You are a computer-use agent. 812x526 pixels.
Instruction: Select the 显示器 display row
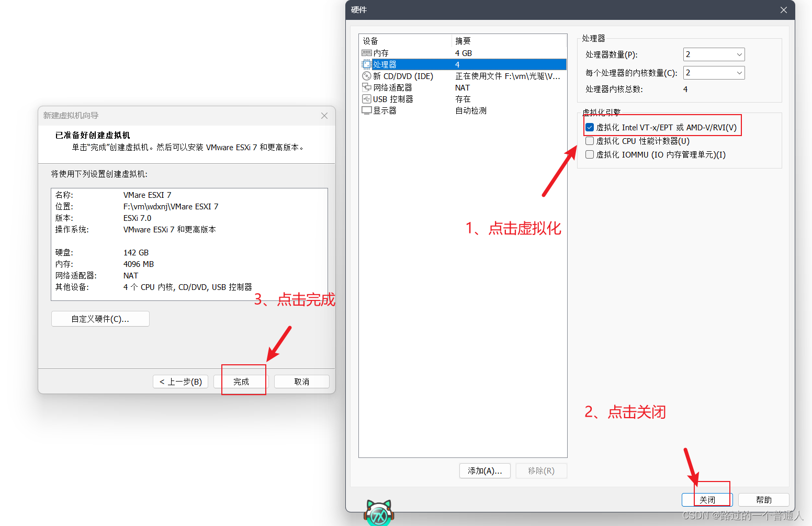pyautogui.click(x=463, y=110)
